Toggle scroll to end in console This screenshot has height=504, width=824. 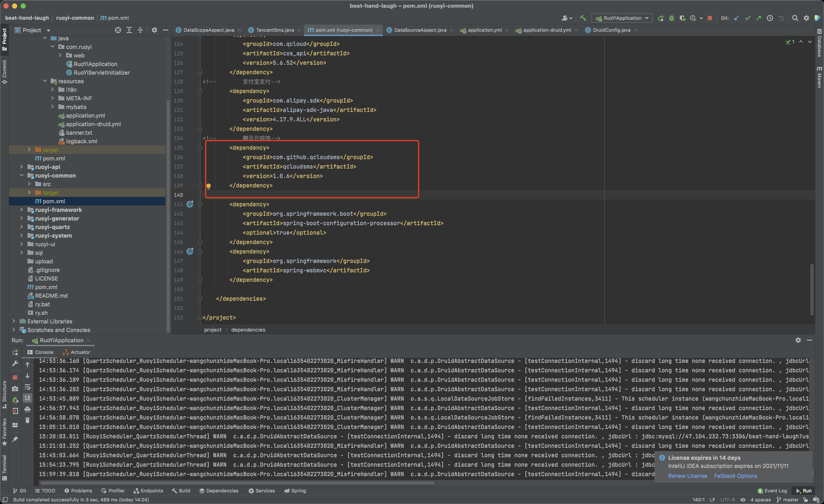[x=27, y=398]
